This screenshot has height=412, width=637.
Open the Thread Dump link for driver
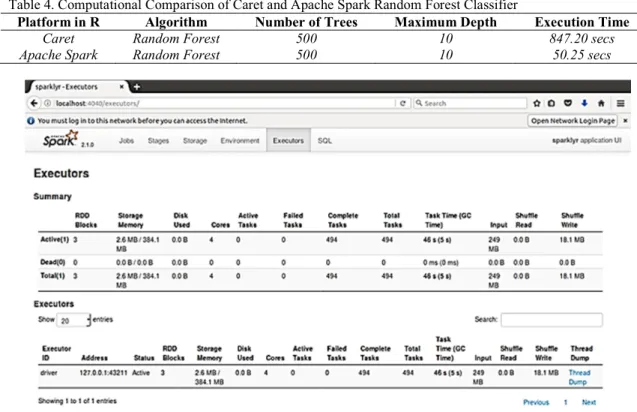[x=579, y=377]
